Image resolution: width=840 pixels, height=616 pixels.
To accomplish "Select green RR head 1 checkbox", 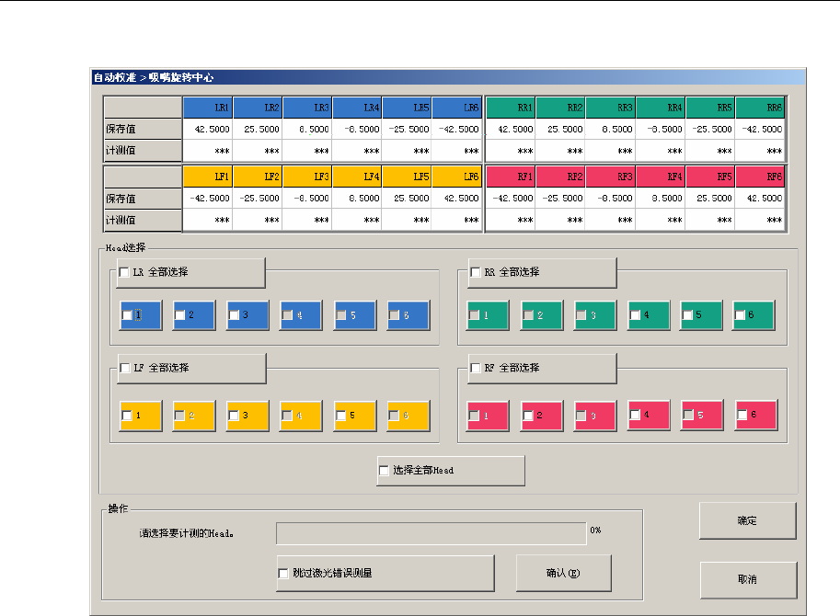I will tap(474, 315).
